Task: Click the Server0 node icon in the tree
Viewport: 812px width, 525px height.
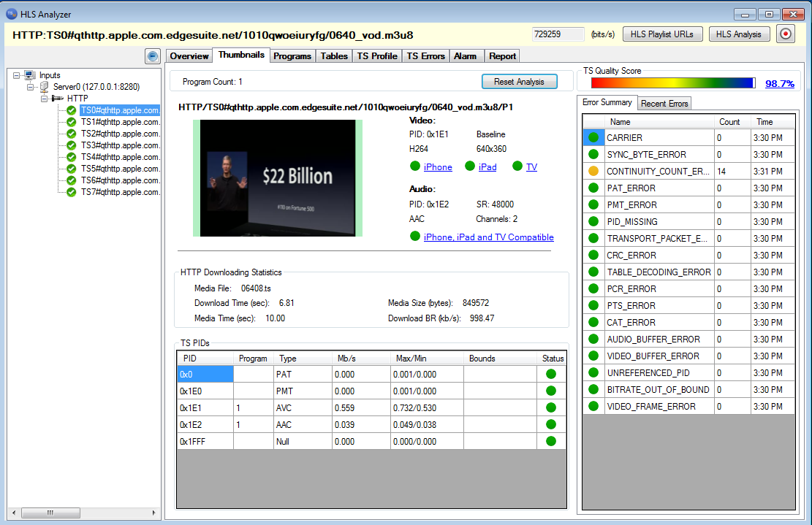Action: [x=44, y=87]
